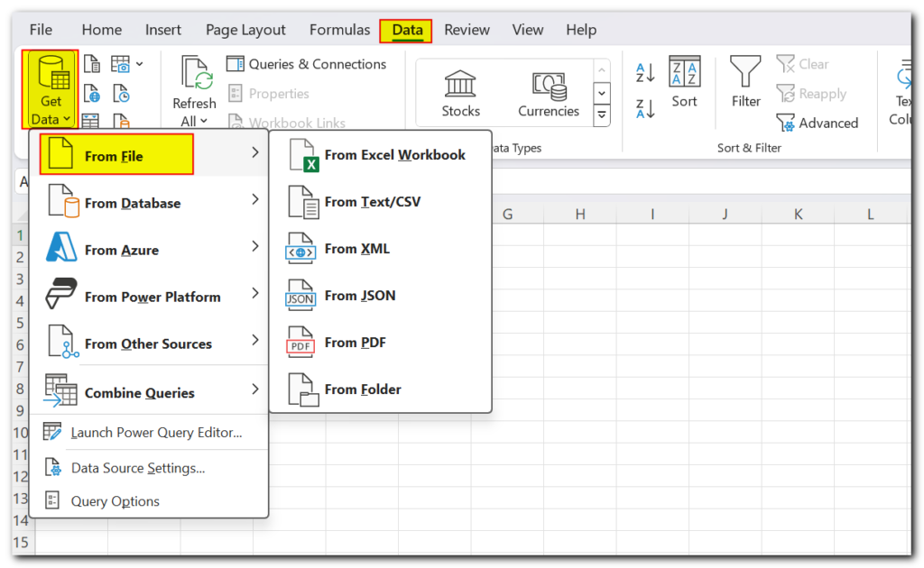Choose From Excel Workbook
Screen dimensions: 924x568
380,155
